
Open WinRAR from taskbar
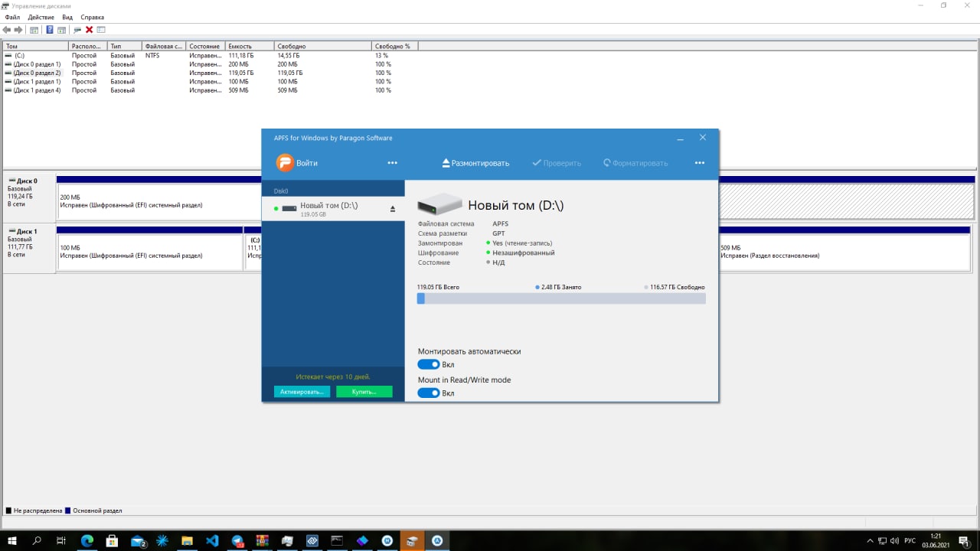click(262, 540)
